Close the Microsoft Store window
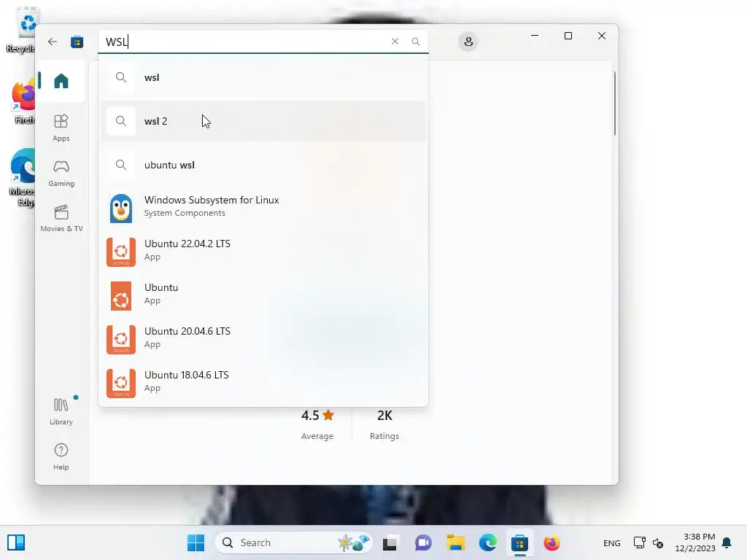This screenshot has width=747, height=560. click(602, 36)
